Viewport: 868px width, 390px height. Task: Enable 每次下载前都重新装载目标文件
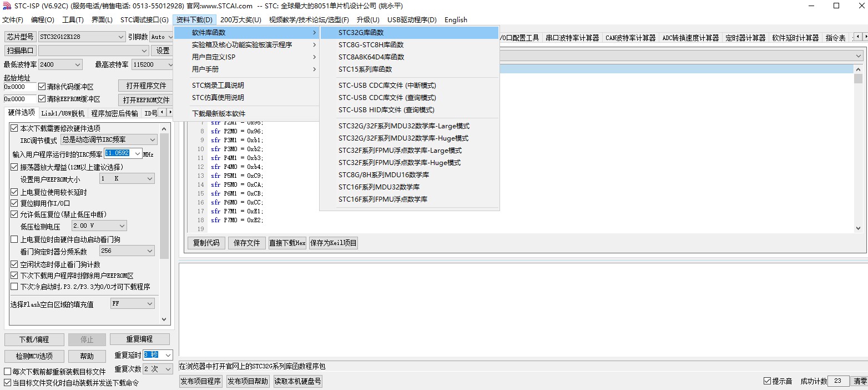7,372
